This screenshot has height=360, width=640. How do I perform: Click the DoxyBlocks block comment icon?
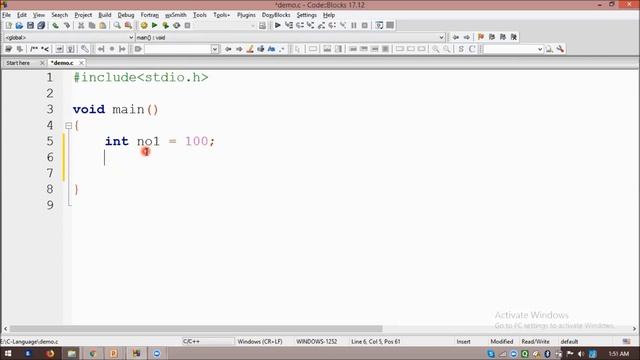pyautogui.click(x=34, y=49)
